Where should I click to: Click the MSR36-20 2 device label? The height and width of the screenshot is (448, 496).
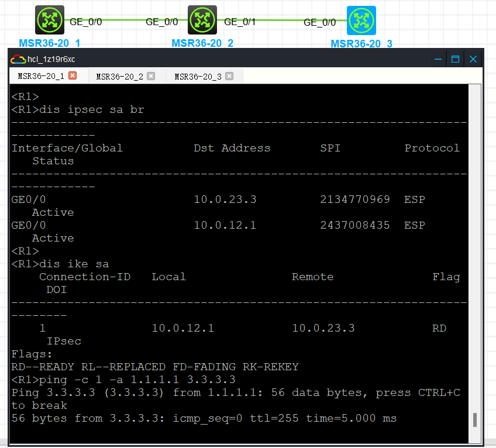(x=202, y=43)
